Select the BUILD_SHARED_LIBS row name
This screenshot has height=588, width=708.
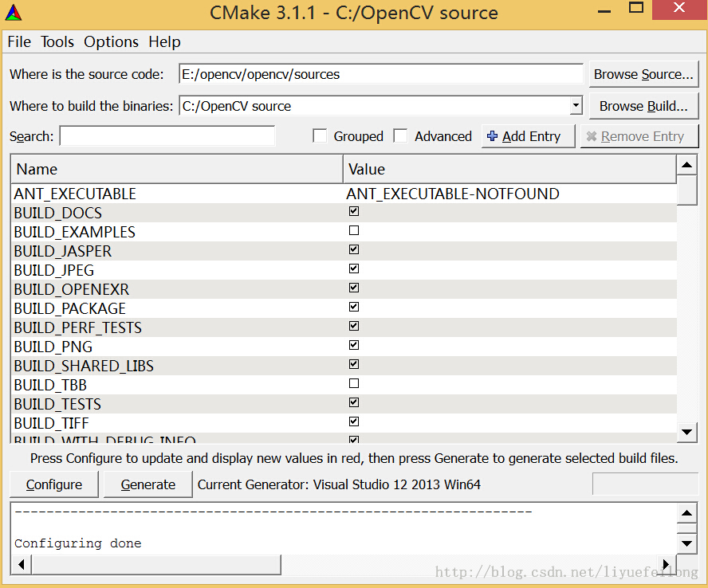tap(84, 366)
